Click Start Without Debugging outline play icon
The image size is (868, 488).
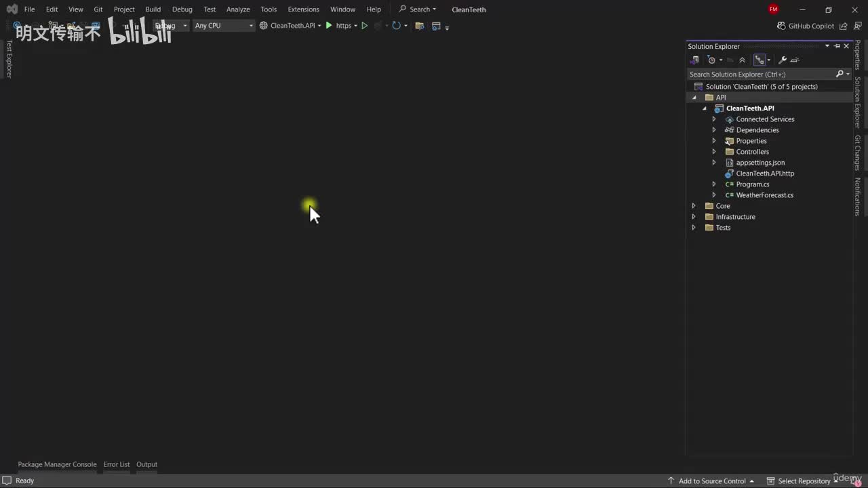364,26
